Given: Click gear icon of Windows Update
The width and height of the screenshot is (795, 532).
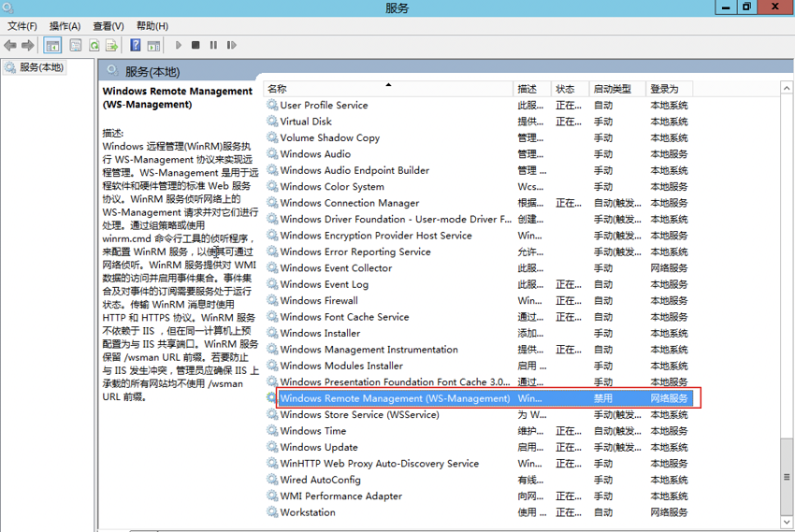Looking at the screenshot, I should pos(272,447).
